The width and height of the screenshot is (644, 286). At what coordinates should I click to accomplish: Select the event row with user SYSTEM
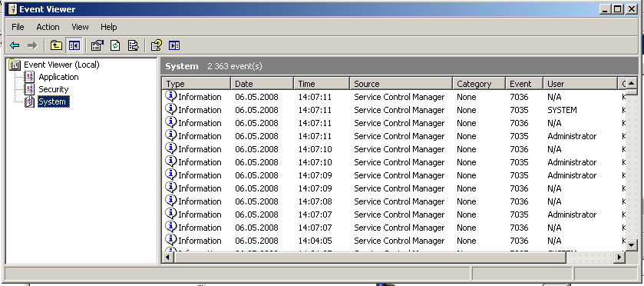395,110
